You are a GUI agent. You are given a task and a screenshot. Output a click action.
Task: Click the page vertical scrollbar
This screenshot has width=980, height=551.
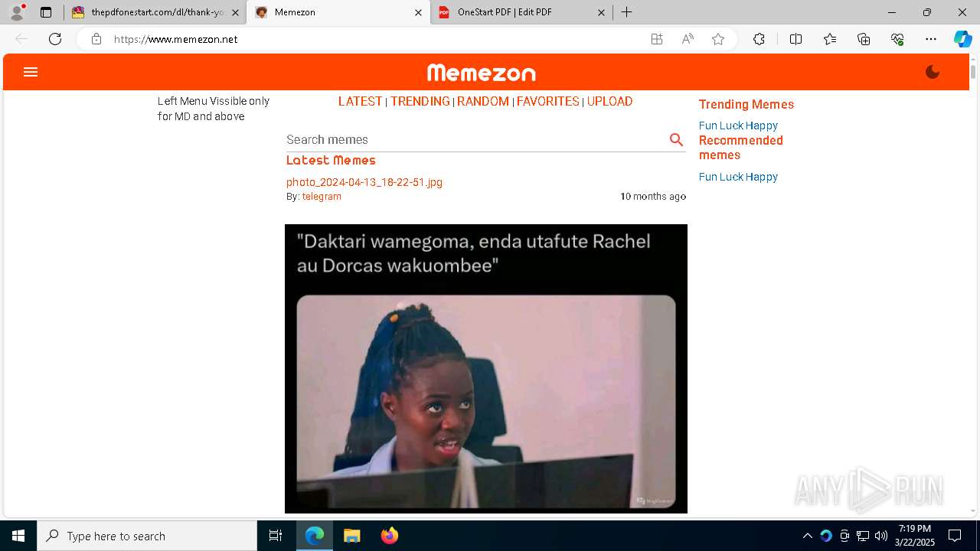click(x=973, y=71)
